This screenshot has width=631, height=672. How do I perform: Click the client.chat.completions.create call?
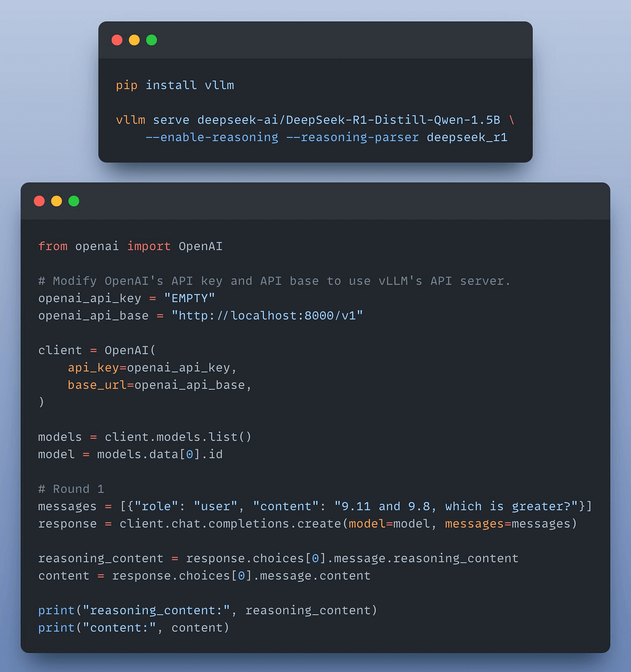coord(231,524)
